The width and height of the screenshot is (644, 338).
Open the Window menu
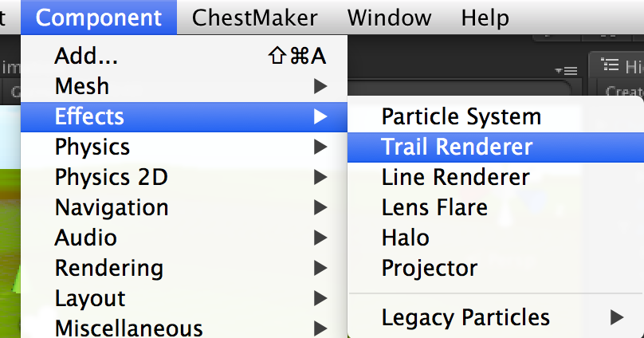click(390, 18)
